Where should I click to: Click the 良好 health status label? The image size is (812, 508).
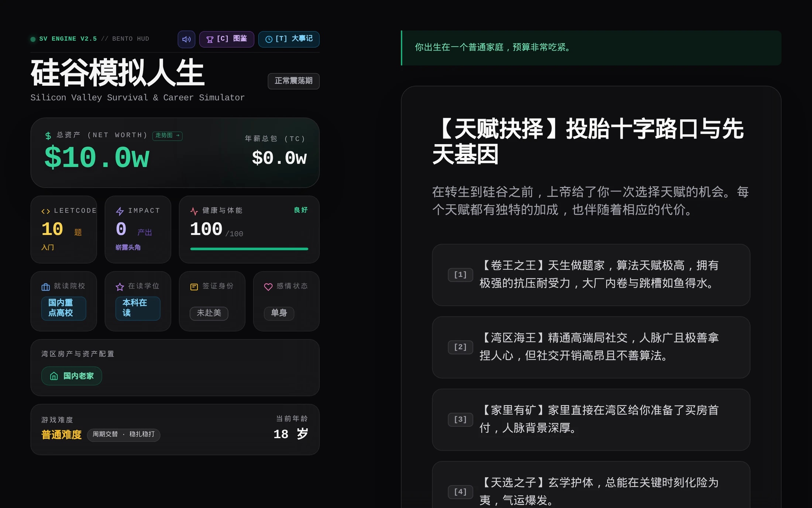301,210
